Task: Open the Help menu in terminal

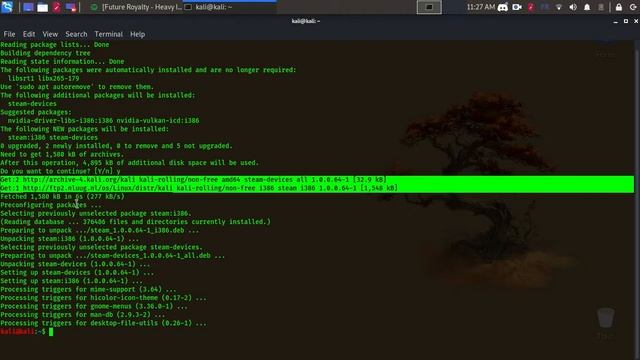Action: 138,34
